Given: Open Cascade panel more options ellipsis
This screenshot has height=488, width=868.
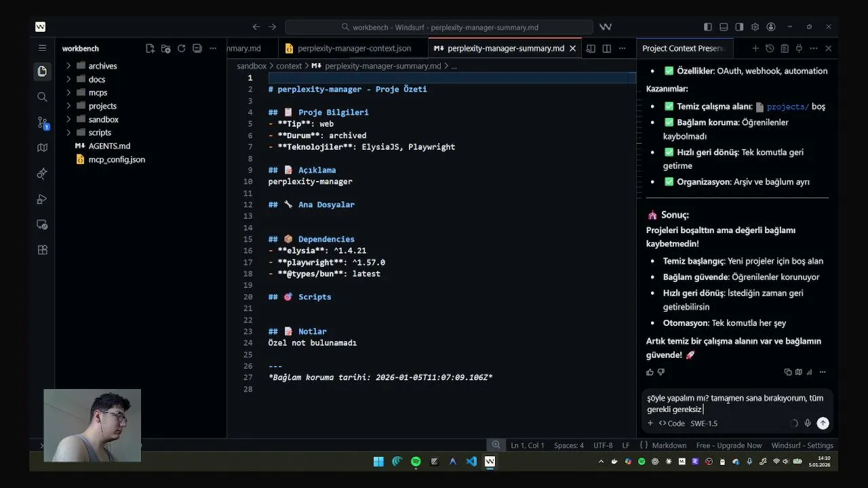Looking at the screenshot, I should coord(814,49).
